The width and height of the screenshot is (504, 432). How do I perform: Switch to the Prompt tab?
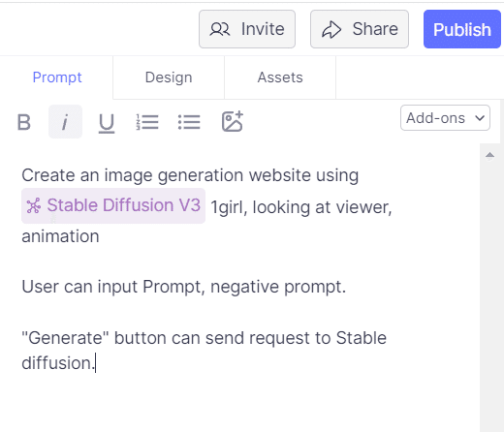pos(57,77)
